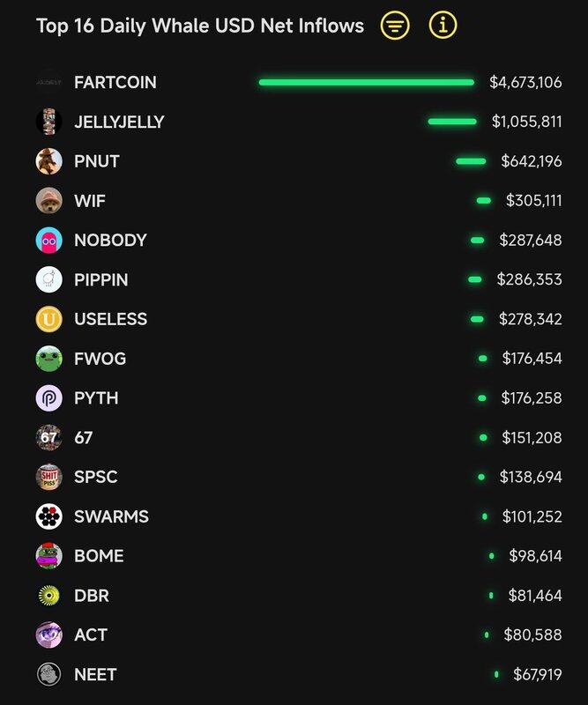Click the USELESS gold coin icon
Screen dimensions: 588x705
[x=48, y=319]
